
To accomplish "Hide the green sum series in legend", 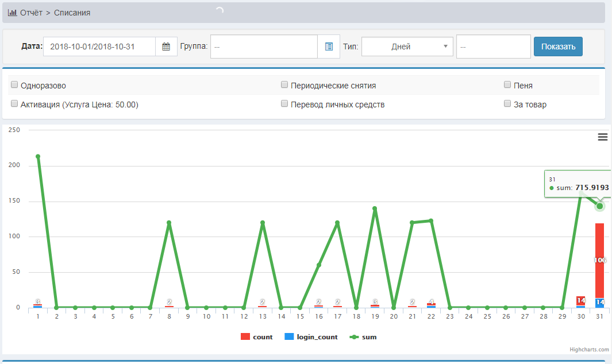I will click(x=363, y=337).
